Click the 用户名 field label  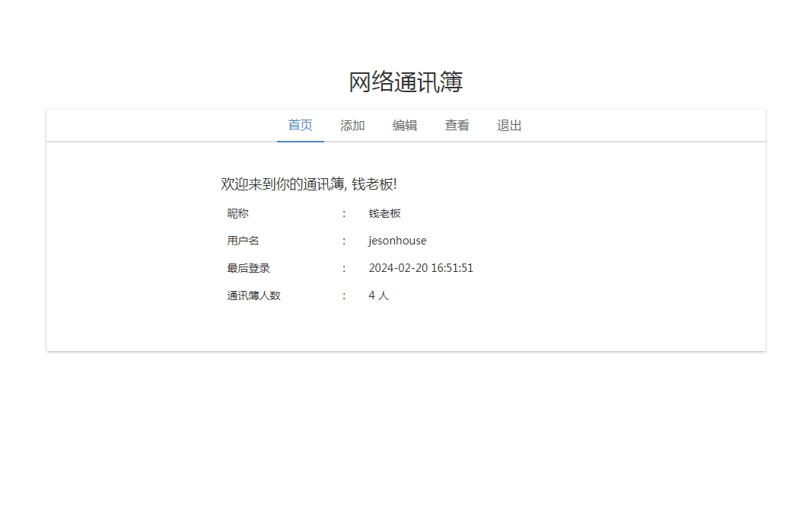tap(244, 241)
